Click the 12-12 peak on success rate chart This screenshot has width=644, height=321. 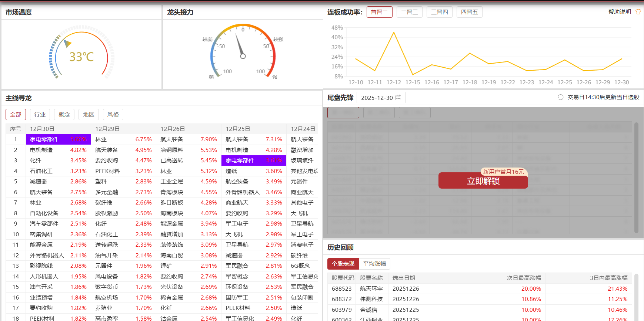[394, 32]
